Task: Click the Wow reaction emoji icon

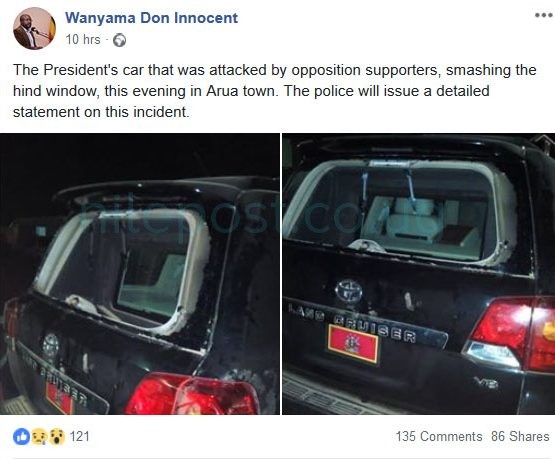Action: (57, 437)
